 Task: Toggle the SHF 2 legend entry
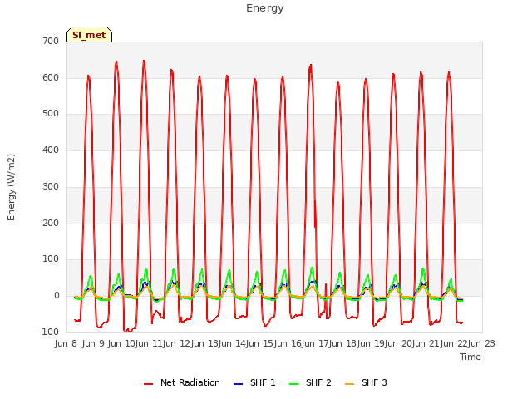coord(310,382)
